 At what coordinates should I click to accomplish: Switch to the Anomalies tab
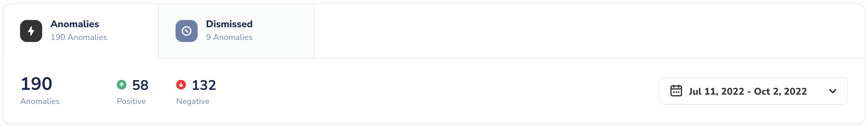81,31
